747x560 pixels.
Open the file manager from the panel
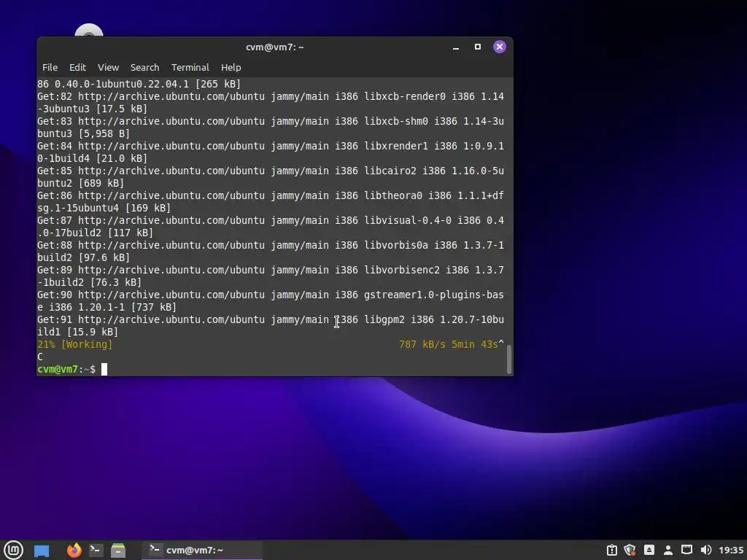[117, 550]
